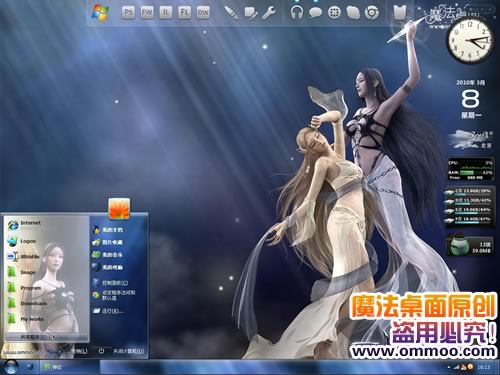
Task: Open the CPU and RAM monitor widget
Action: (x=470, y=170)
